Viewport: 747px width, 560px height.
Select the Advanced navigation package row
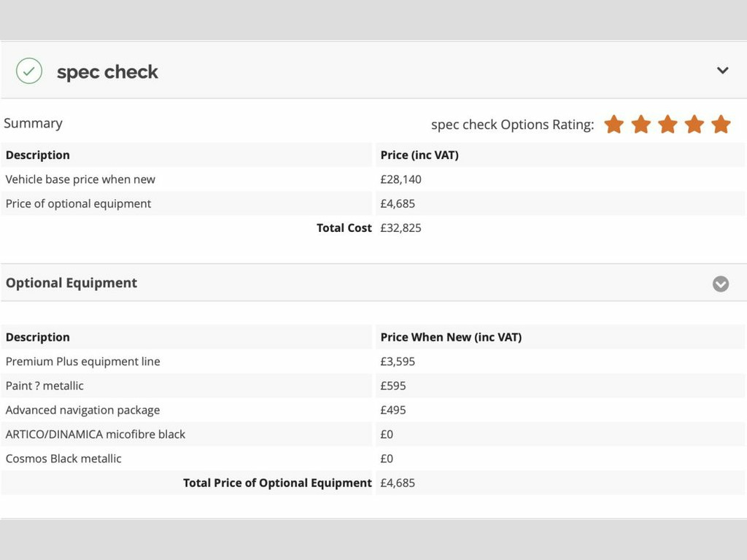(82, 411)
